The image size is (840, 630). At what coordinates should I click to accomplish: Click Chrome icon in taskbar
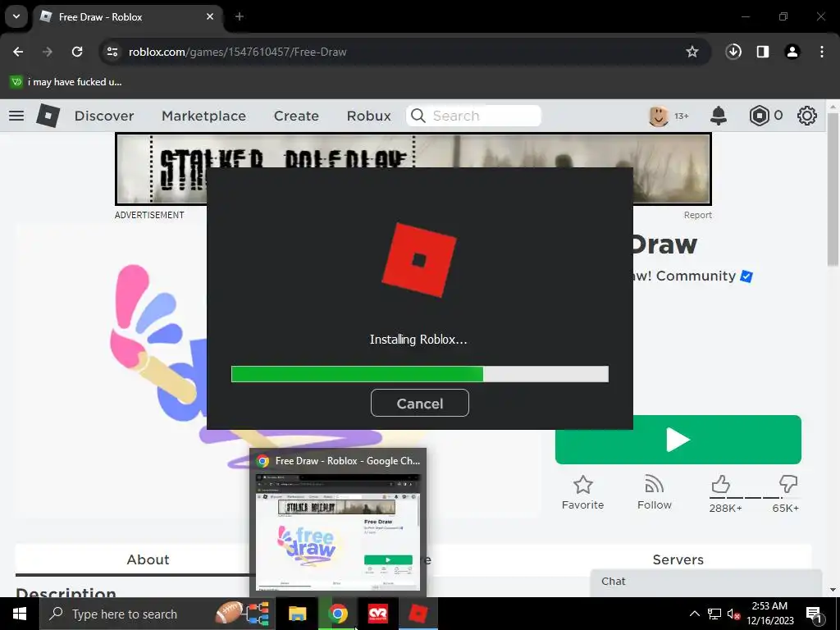(x=337, y=614)
